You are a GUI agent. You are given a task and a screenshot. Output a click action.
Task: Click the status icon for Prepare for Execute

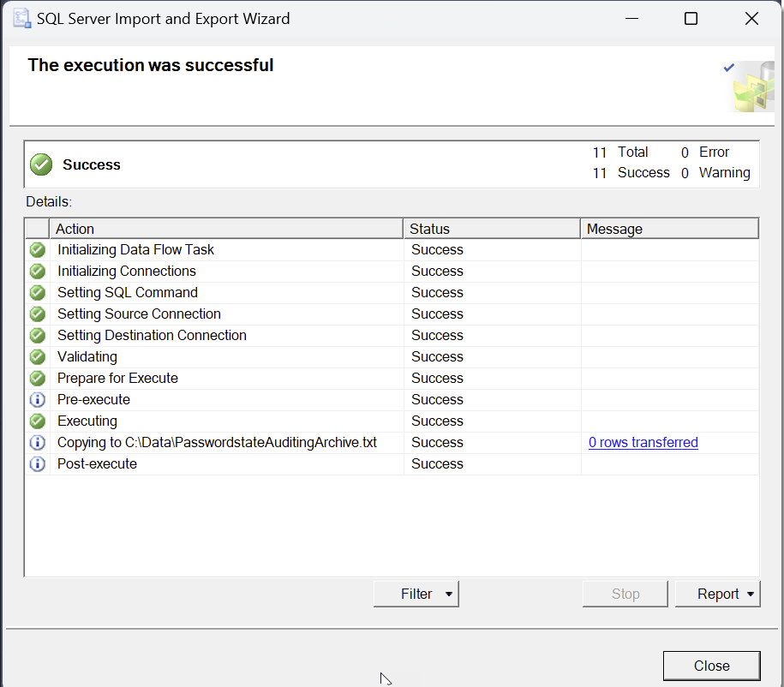click(38, 379)
